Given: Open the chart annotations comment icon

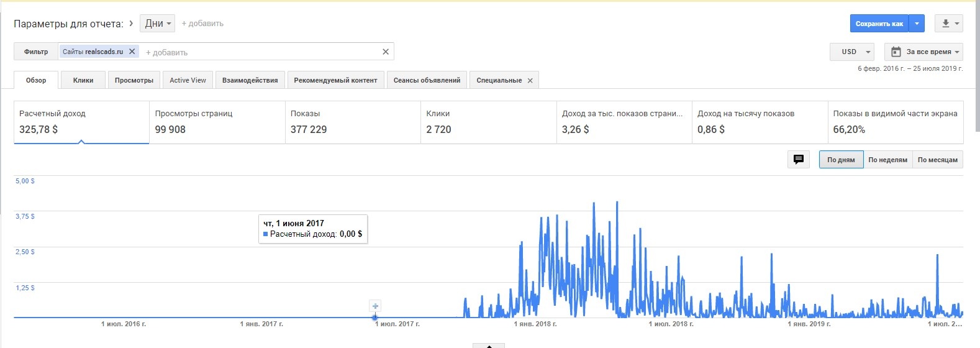Looking at the screenshot, I should [x=799, y=160].
